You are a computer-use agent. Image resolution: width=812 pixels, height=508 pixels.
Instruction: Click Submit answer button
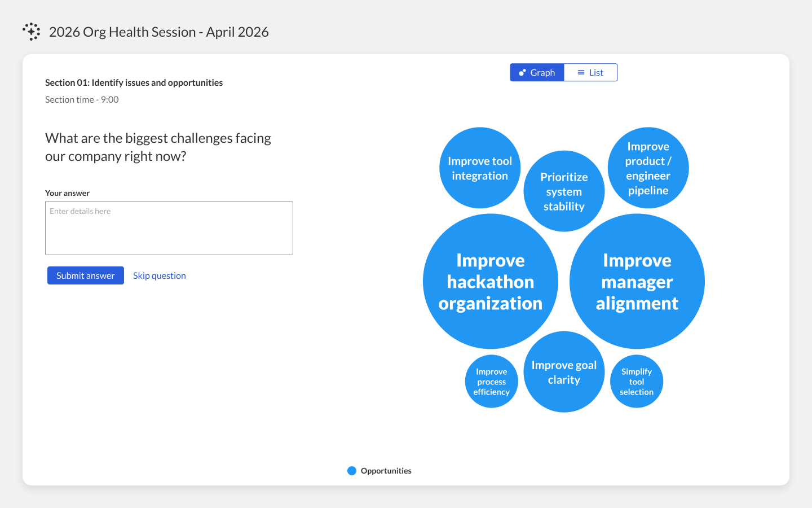tap(86, 275)
